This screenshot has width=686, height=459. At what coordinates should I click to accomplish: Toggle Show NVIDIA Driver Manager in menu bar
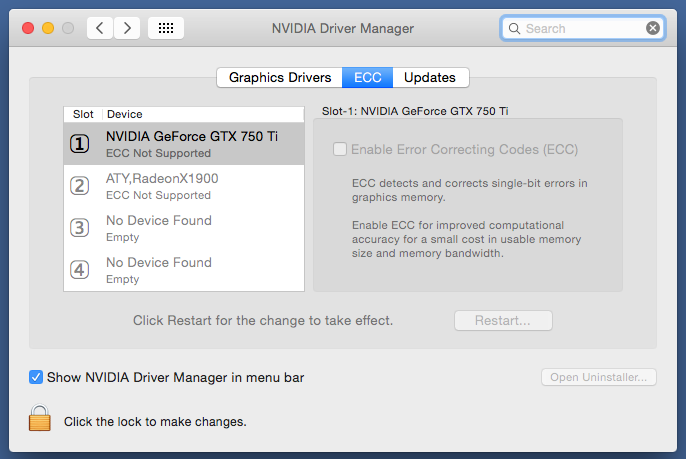[36, 377]
